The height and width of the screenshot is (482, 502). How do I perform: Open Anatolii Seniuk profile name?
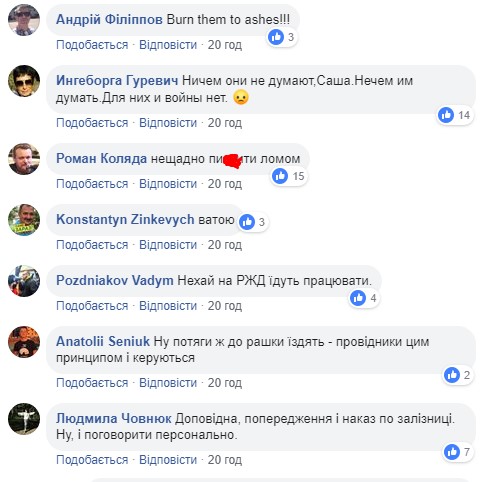click(103, 342)
